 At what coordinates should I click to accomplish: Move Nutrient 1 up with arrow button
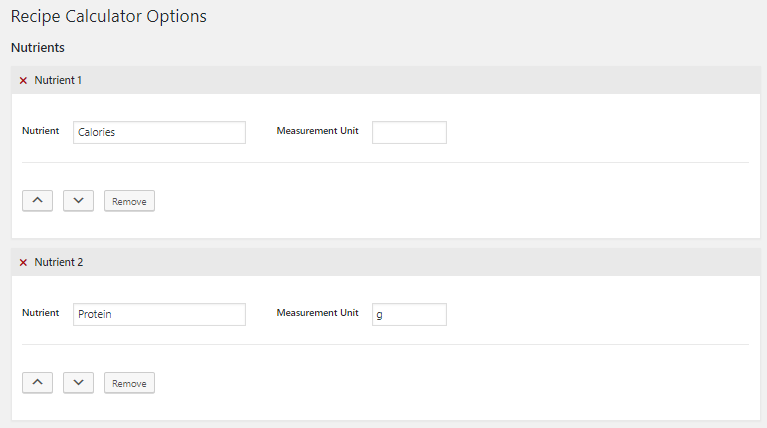click(x=37, y=201)
